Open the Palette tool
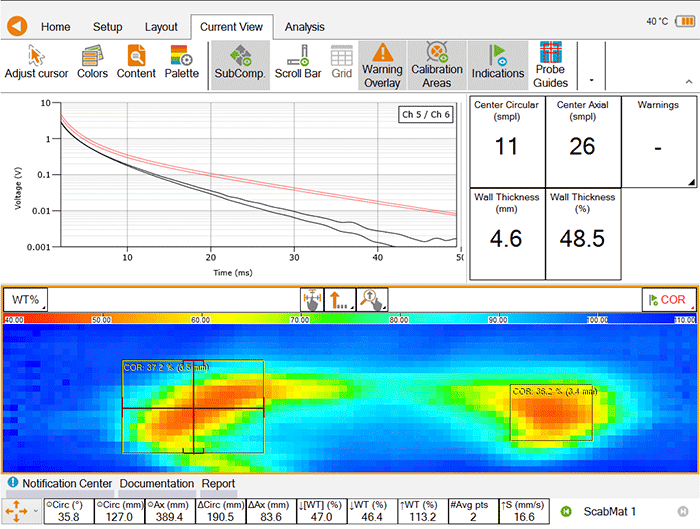 pos(182,62)
